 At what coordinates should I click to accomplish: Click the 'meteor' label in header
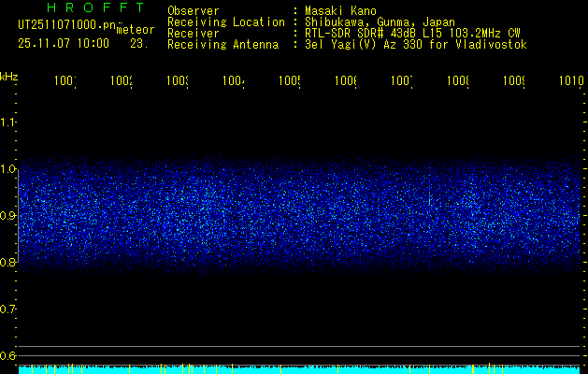point(135,30)
